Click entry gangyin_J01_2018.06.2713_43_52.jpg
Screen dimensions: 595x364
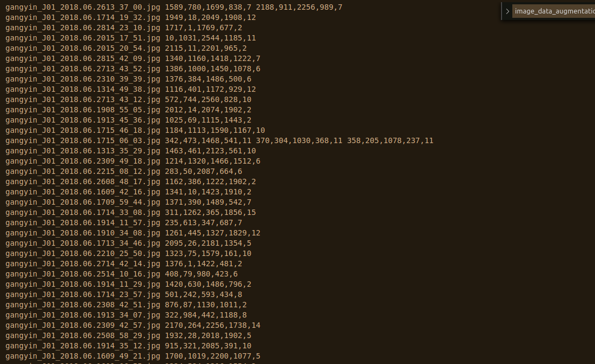click(81, 69)
